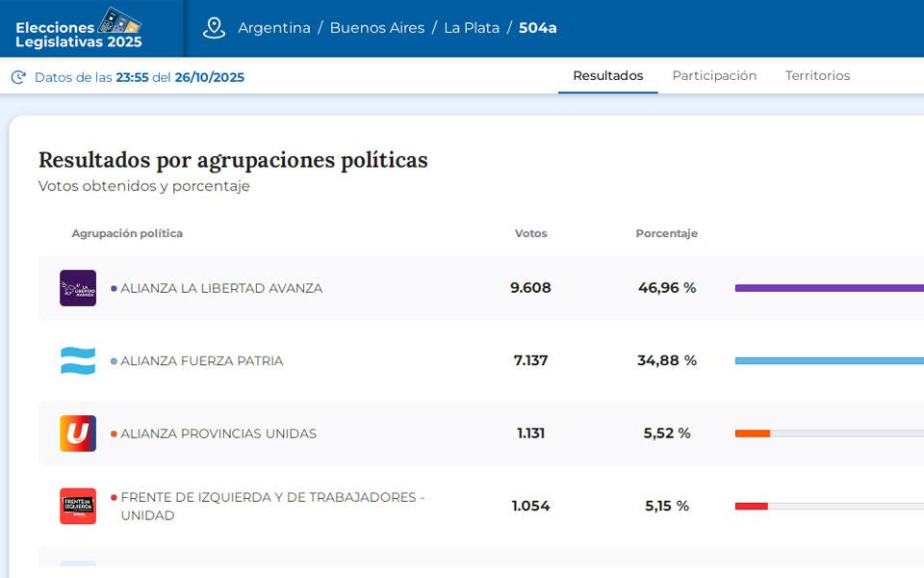Click the Votos column header
This screenshot has width=924, height=578.
tap(530, 233)
